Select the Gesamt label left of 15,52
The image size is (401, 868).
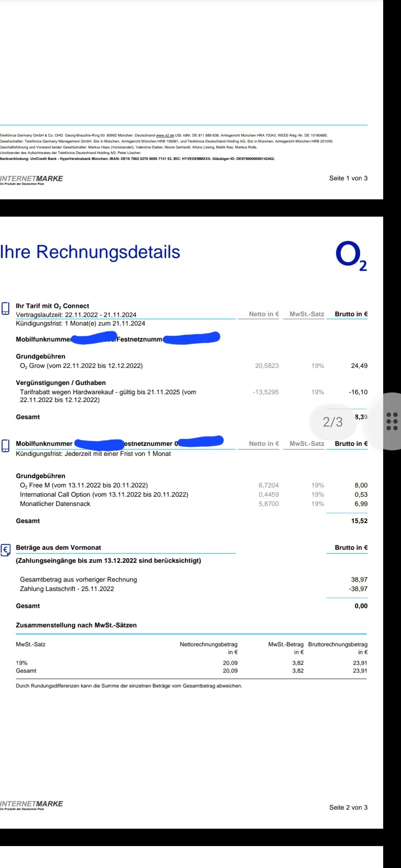tap(28, 521)
